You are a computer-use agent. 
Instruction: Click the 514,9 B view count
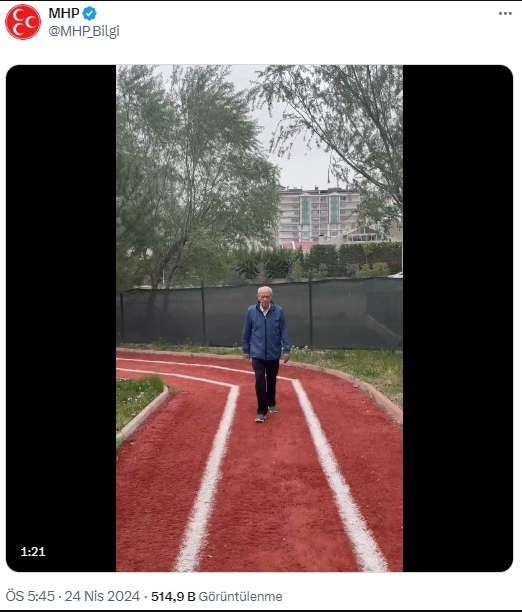click(x=173, y=596)
